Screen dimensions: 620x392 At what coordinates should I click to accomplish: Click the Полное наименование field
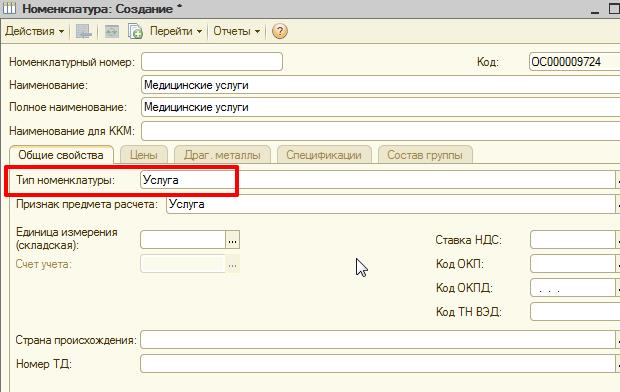tap(380, 107)
